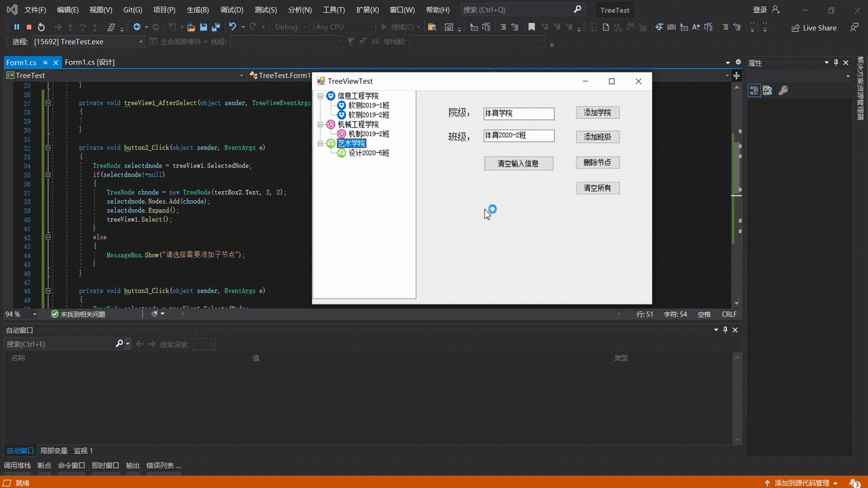Click the 添加学院 button

coord(597,113)
